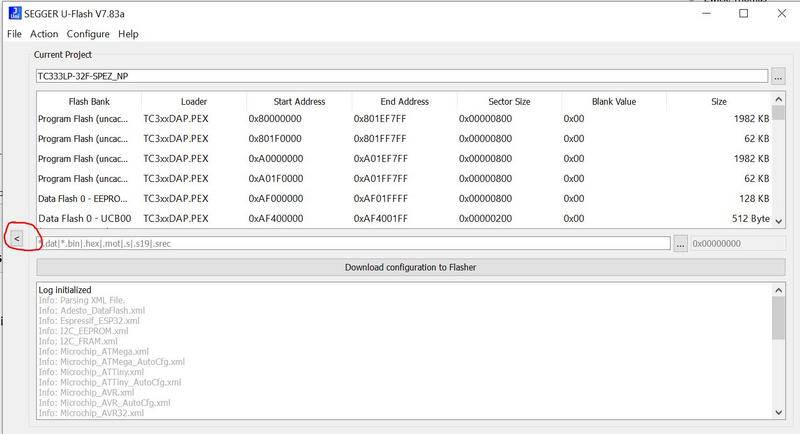Click the log panel scrollbar thumb
Viewport: 800px width, 434px height.
[778, 318]
